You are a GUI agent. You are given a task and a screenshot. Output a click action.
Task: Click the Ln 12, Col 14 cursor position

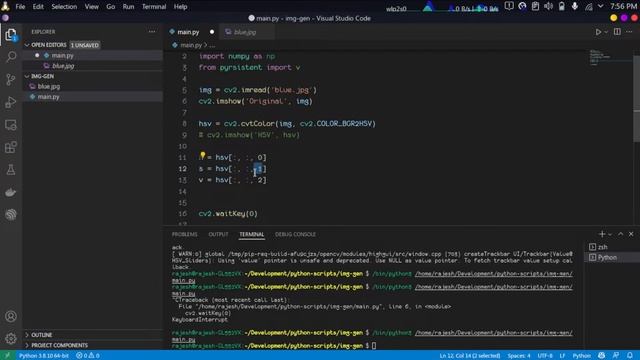point(470,356)
